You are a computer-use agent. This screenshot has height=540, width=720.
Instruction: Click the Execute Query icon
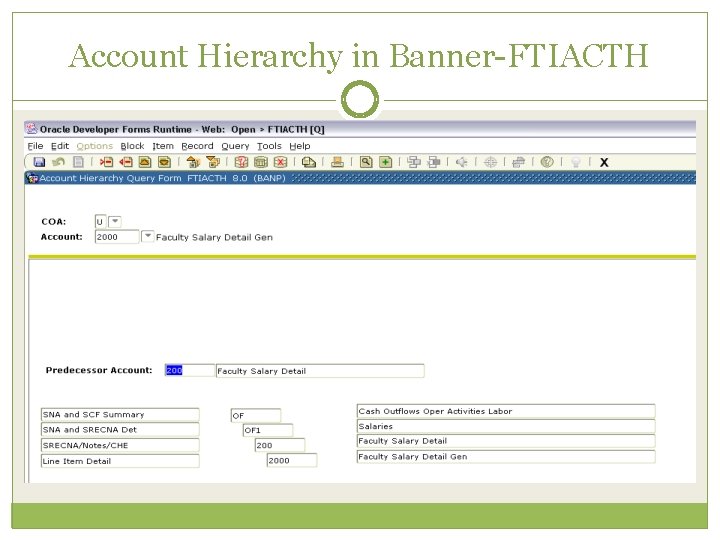[x=261, y=162]
